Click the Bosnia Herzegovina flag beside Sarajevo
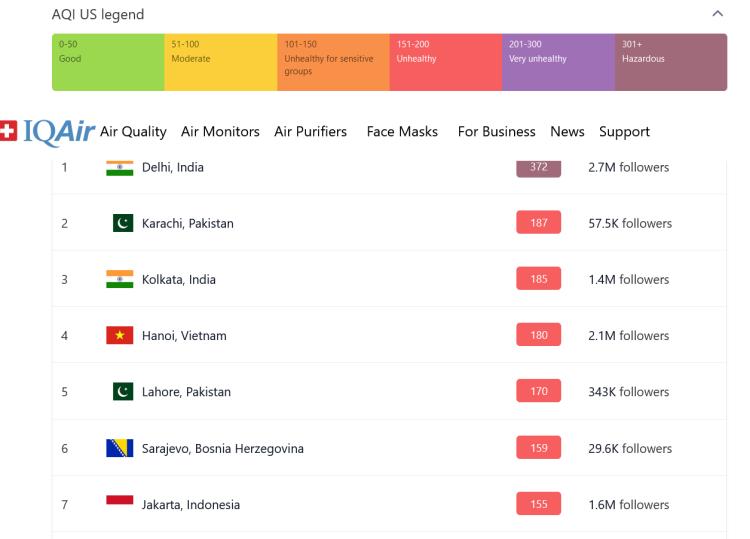The width and height of the screenshot is (750, 539). 120,448
